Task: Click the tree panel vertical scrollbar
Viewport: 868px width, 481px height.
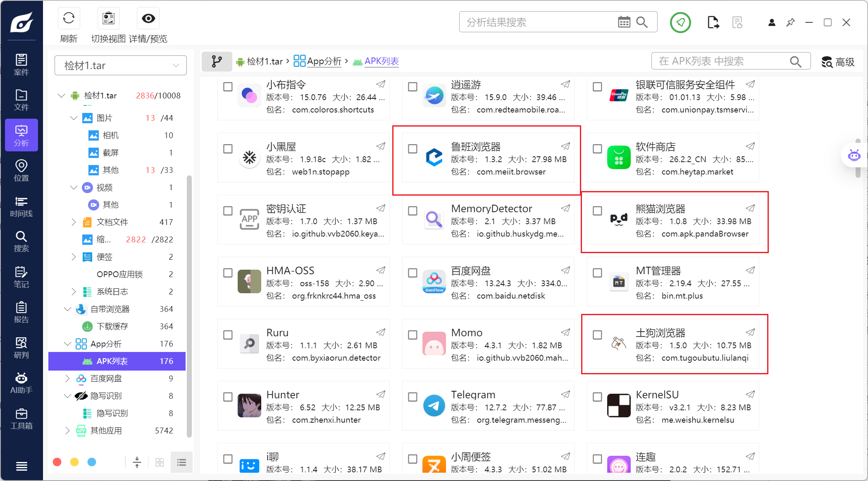Action: pyautogui.click(x=189, y=306)
